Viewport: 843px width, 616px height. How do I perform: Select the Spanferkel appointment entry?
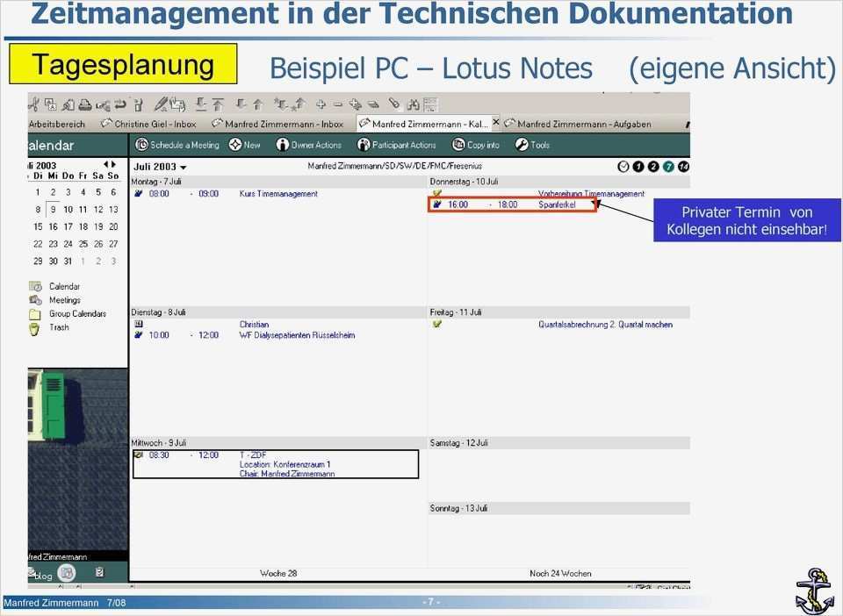click(512, 204)
